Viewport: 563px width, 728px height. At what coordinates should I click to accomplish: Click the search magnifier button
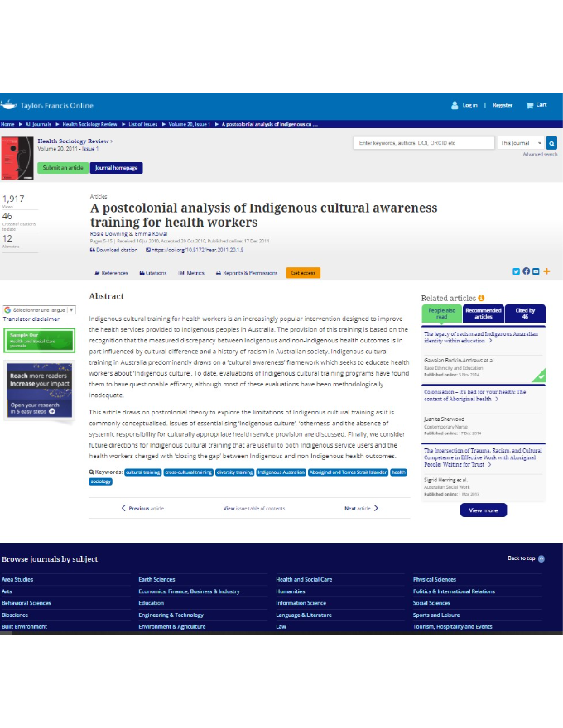[x=552, y=143]
